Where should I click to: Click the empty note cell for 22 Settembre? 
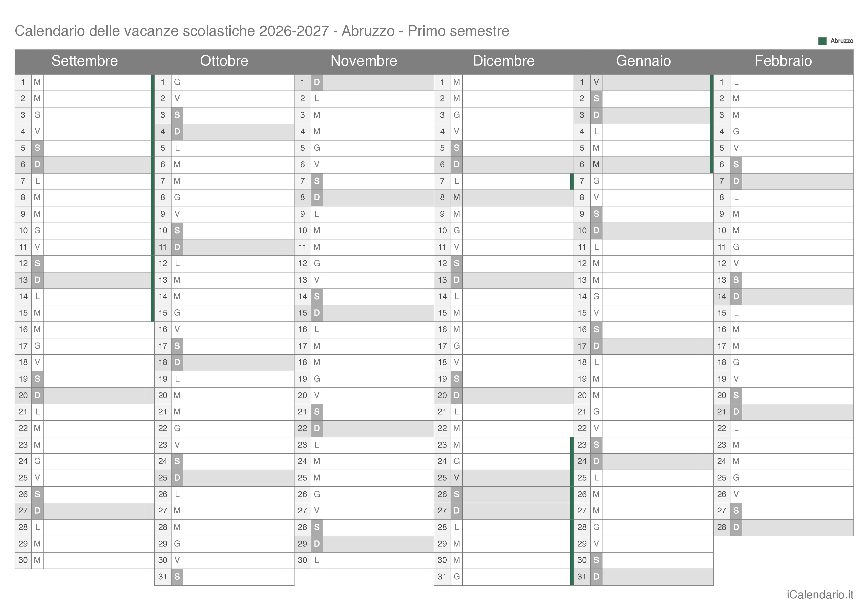tap(99, 428)
